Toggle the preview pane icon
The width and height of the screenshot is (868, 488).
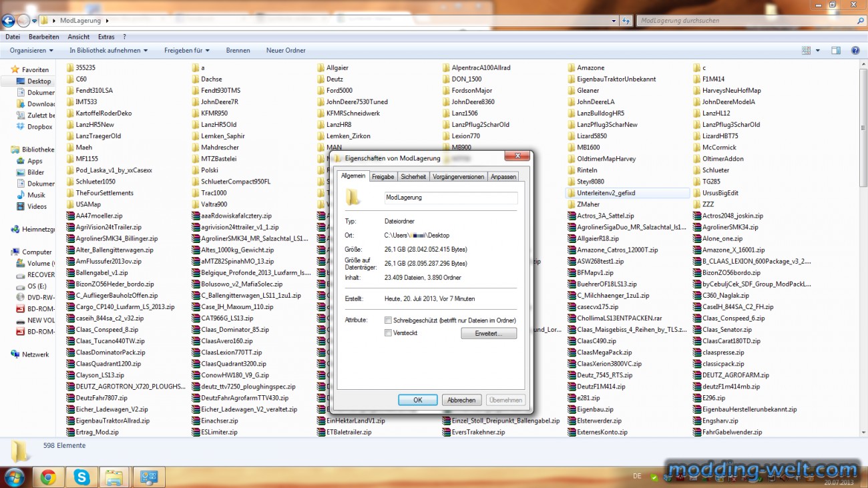[x=836, y=51]
